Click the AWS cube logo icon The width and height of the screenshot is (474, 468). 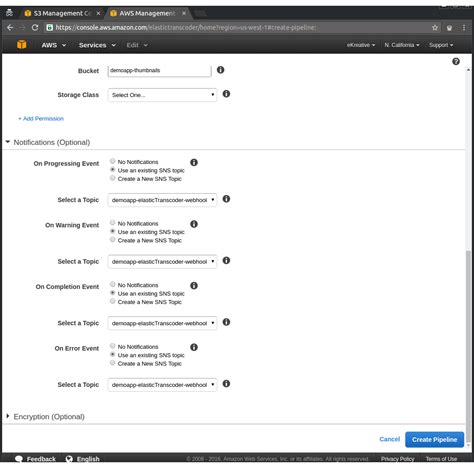22,44
